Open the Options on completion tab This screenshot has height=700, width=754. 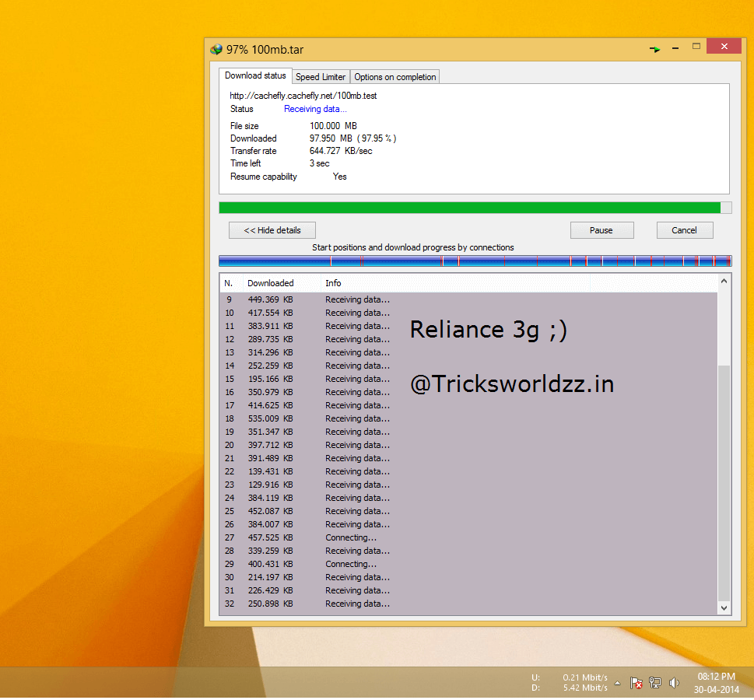395,77
